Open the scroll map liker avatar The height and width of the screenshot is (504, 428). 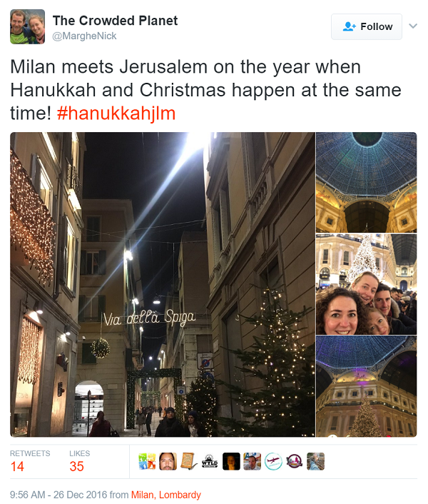tap(189, 461)
